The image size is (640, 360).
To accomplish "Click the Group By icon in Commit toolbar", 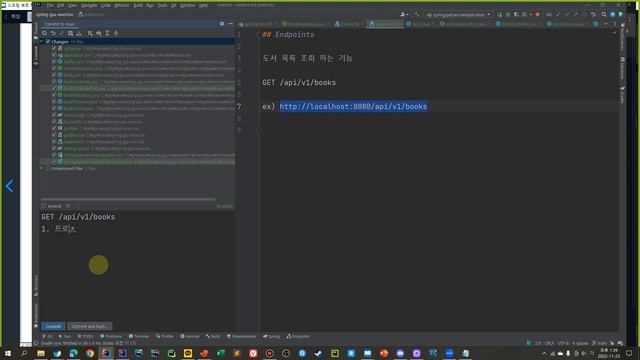I will coord(90,33).
